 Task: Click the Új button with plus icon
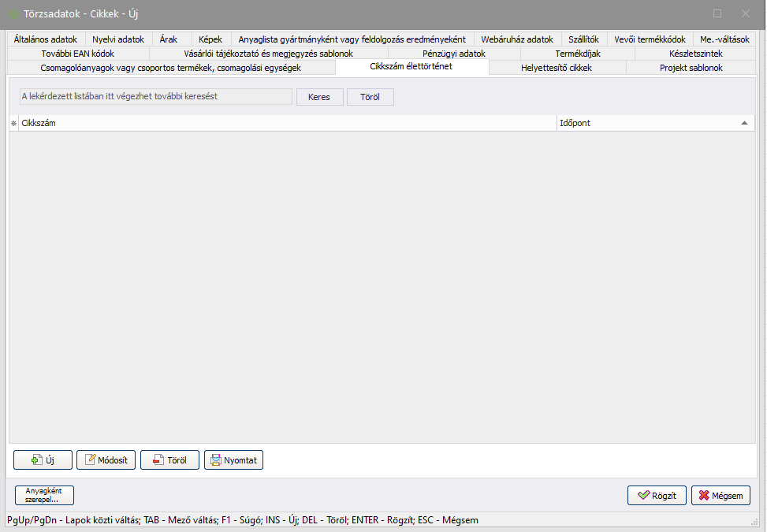coord(43,460)
